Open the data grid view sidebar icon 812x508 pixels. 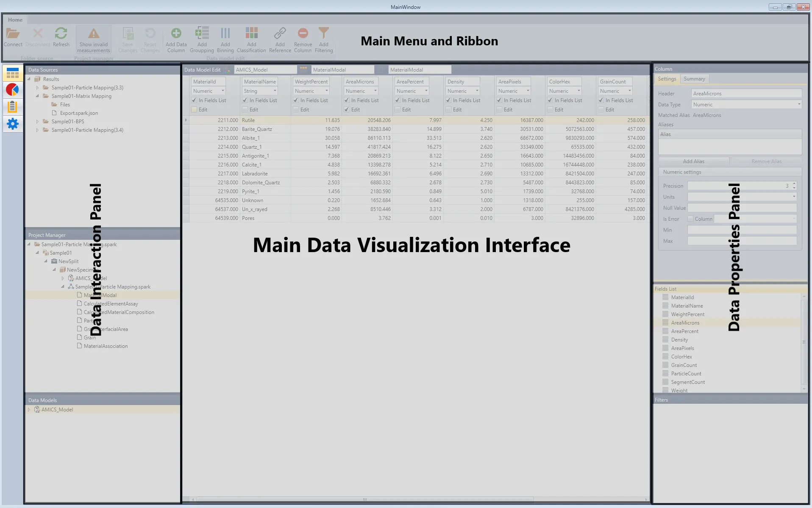pos(13,73)
